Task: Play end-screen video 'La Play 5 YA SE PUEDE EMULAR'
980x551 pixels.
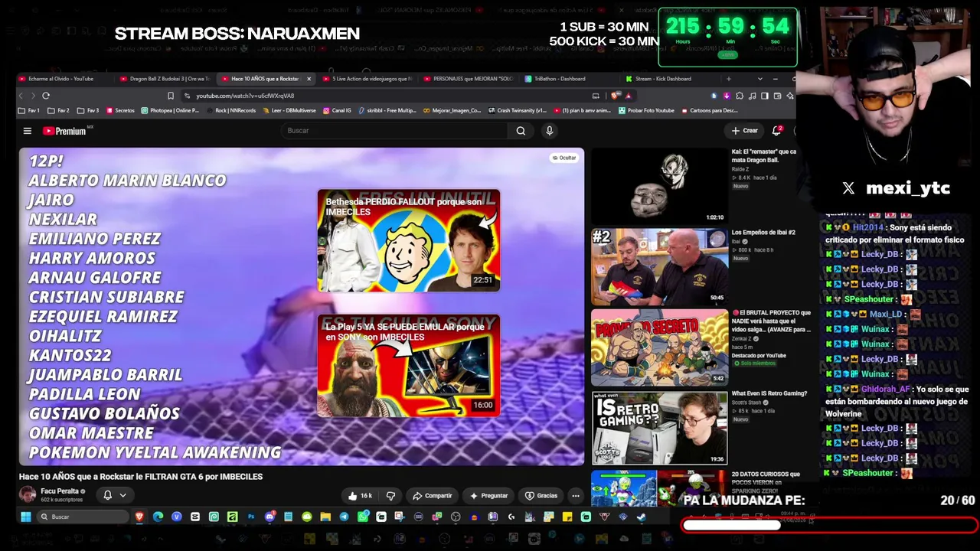Action: tap(409, 366)
